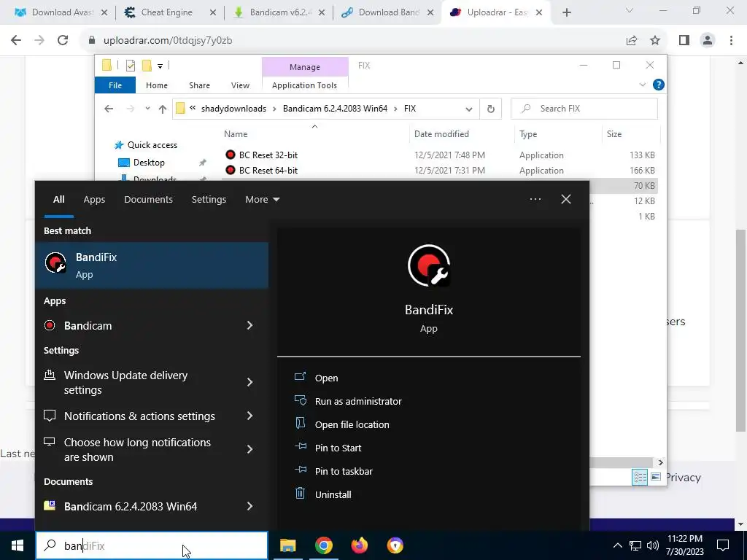The width and height of the screenshot is (747, 560).
Task: Launch Firefox from the taskbar
Action: [x=359, y=545]
